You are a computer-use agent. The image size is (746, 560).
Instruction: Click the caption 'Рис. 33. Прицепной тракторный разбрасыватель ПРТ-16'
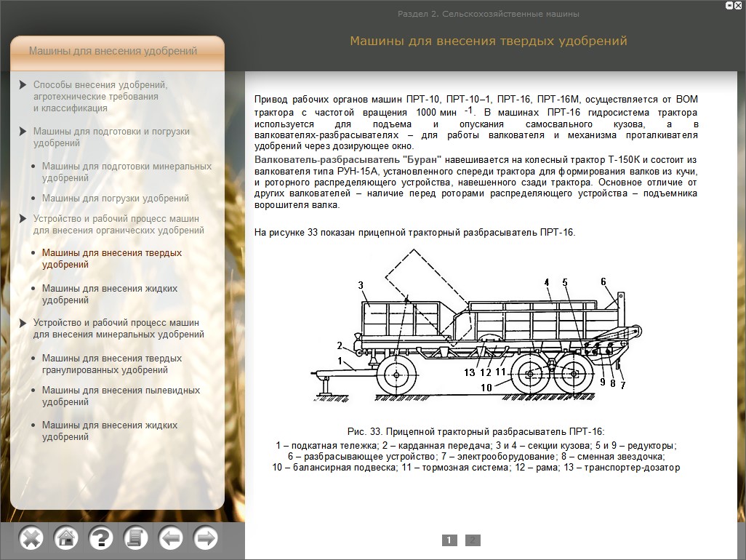pos(476,432)
